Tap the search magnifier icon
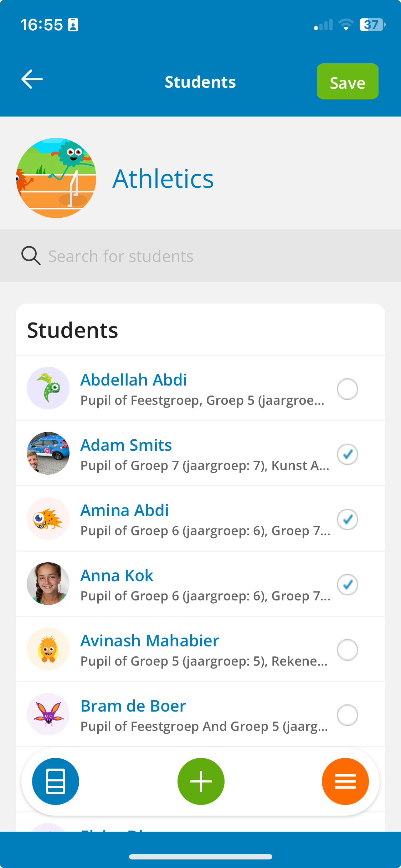Image resolution: width=401 pixels, height=868 pixels. (x=31, y=255)
